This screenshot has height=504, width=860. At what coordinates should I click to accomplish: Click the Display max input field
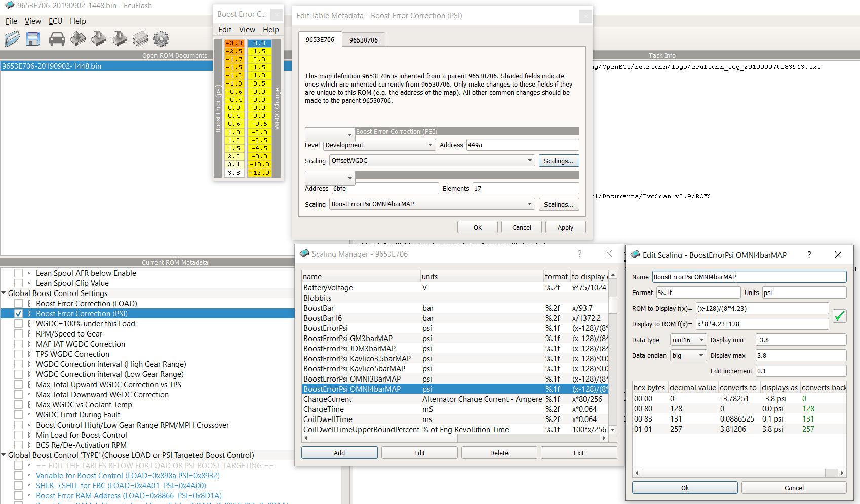pyautogui.click(x=800, y=356)
